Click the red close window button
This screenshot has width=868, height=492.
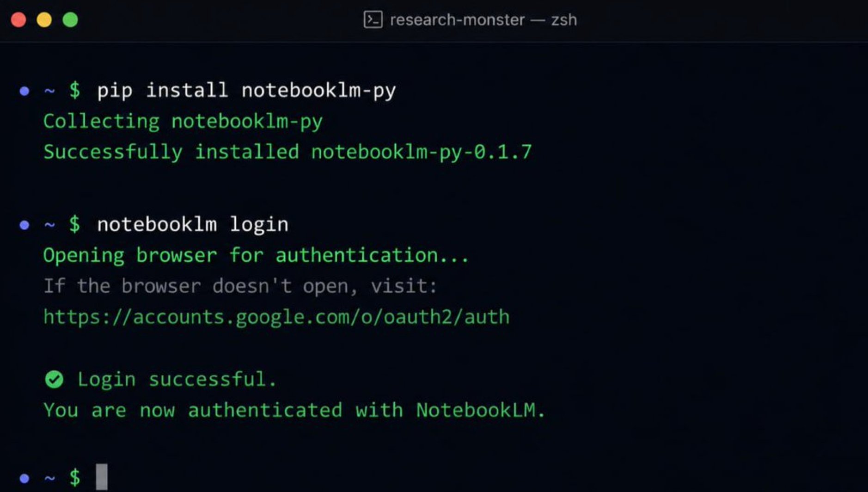(x=18, y=20)
